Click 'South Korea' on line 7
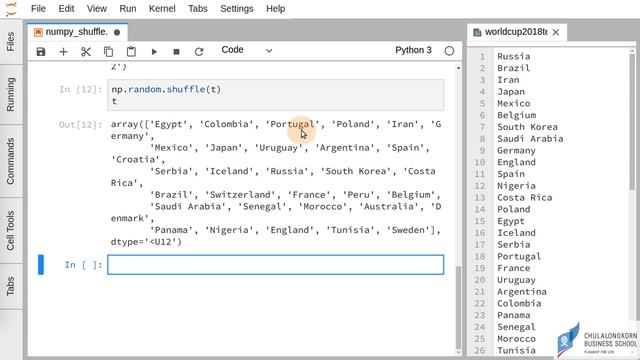640x360 pixels. 527,127
